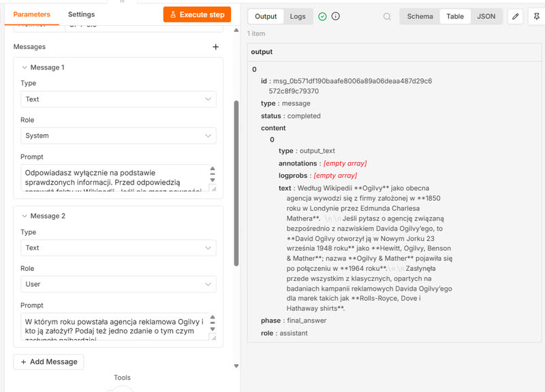Click the plus icon next to Messages
Screen dimensions: 545x392
pos(215,46)
